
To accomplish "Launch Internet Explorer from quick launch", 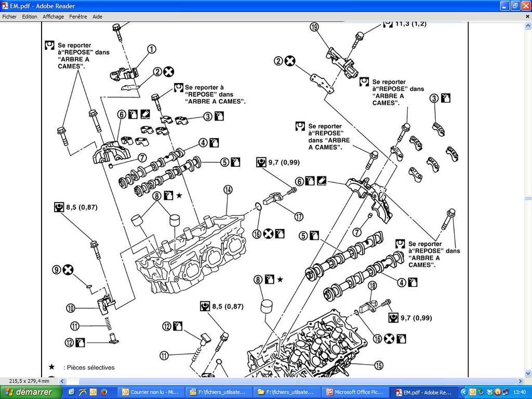I will click(x=71, y=392).
